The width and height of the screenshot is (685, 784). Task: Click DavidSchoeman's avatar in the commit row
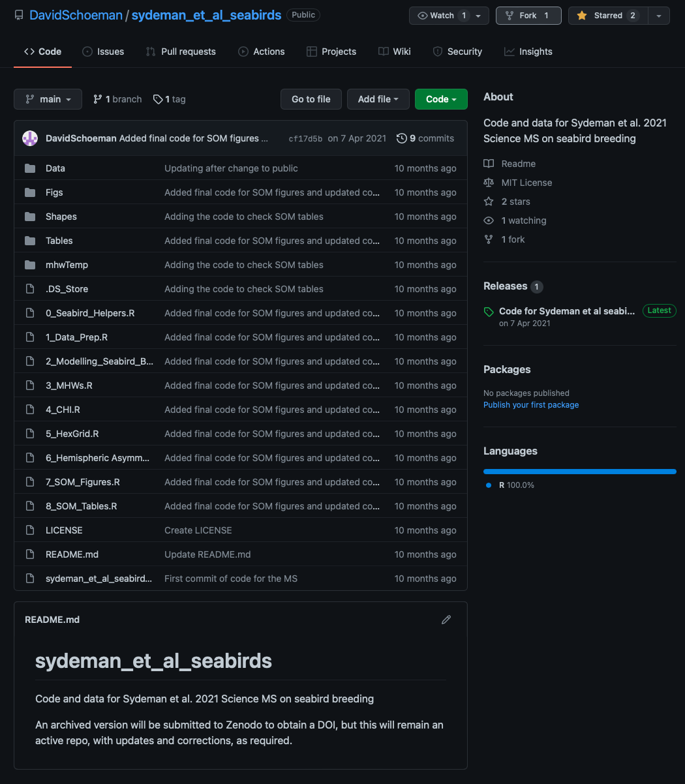point(30,138)
